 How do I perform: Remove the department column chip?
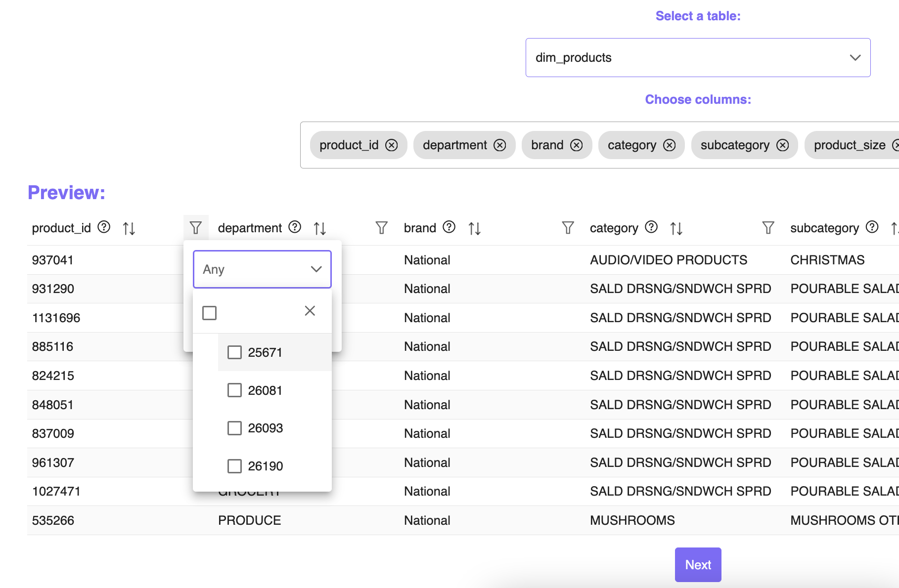tap(500, 145)
